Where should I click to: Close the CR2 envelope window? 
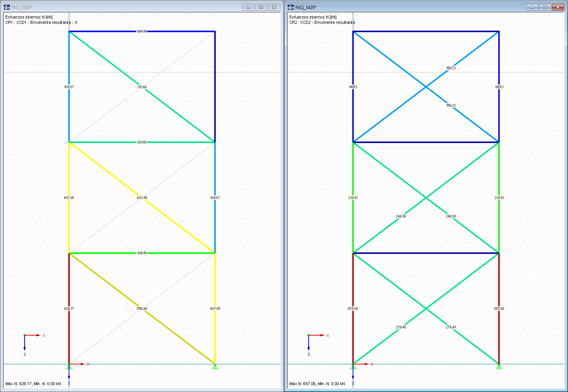coord(558,7)
